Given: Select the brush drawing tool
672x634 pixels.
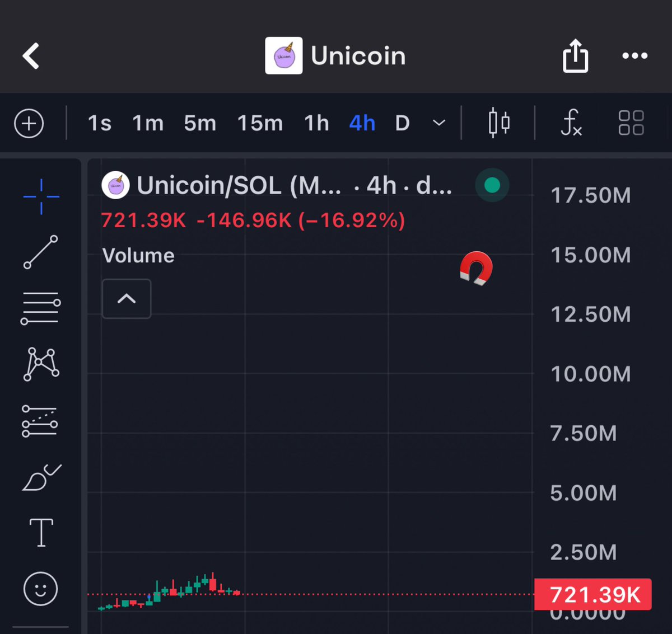Looking at the screenshot, I should click(41, 477).
